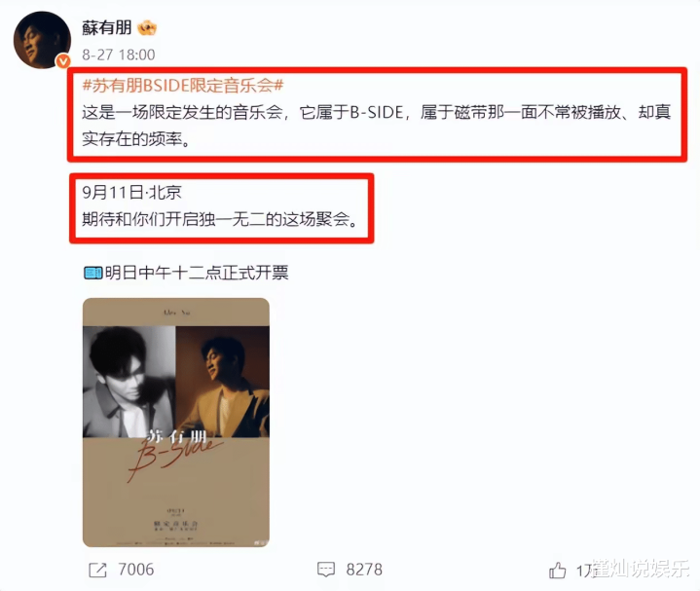700x591 pixels.
Task: Open the 8278 comments count
Action: 364,570
